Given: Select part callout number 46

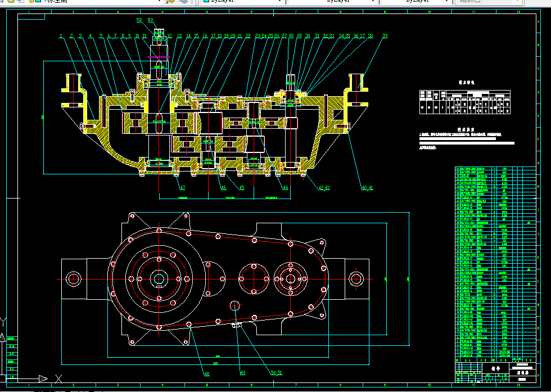Looking at the screenshot, I should 224,188.
